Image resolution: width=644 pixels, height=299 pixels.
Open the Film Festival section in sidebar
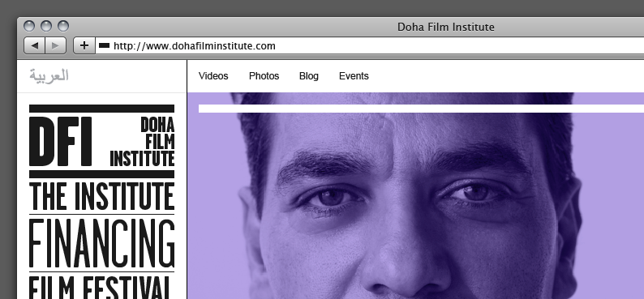click(x=101, y=288)
